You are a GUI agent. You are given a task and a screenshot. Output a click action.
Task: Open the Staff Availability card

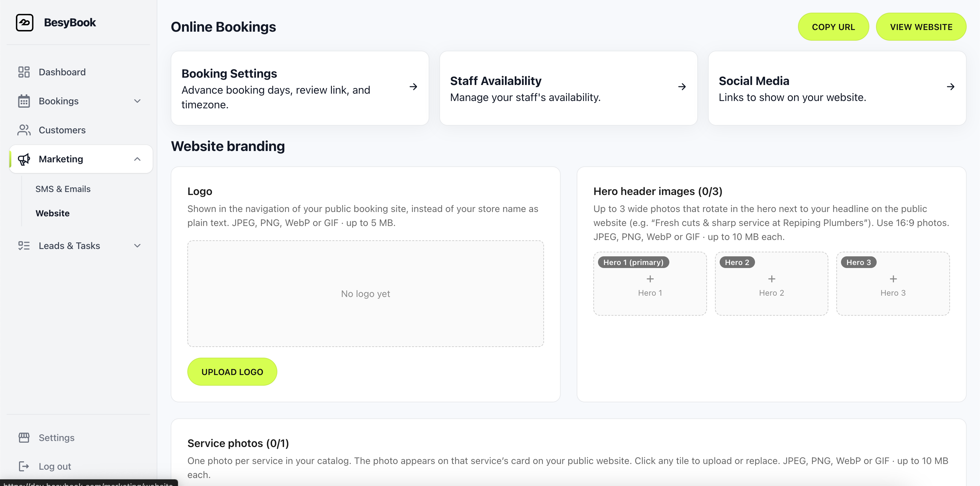(568, 88)
